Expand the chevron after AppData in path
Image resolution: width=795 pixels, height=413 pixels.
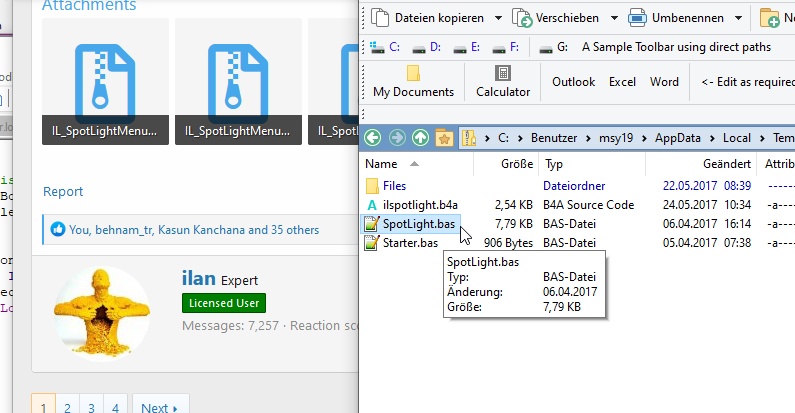[712, 138]
